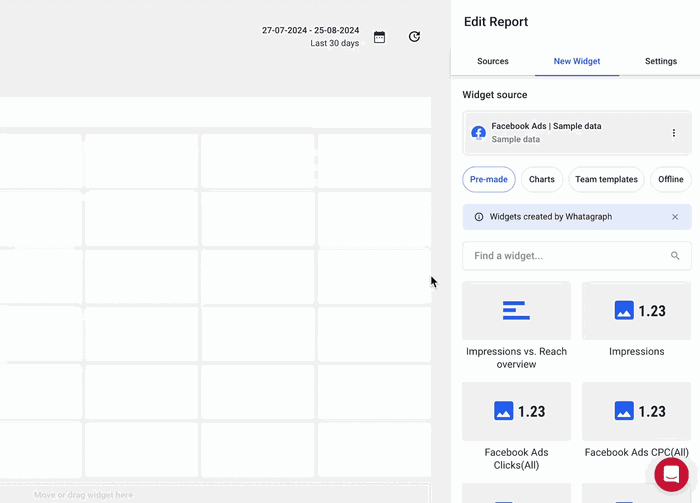Open the three-dot menu for Facebook Ads source
Image resolution: width=700 pixels, height=503 pixels.
(673, 133)
